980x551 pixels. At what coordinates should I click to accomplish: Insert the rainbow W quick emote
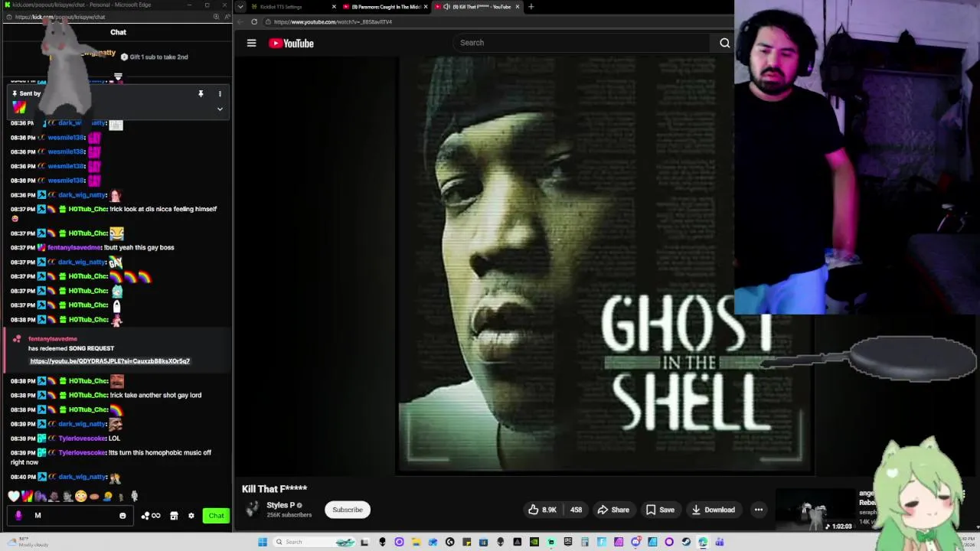pyautogui.click(x=27, y=496)
